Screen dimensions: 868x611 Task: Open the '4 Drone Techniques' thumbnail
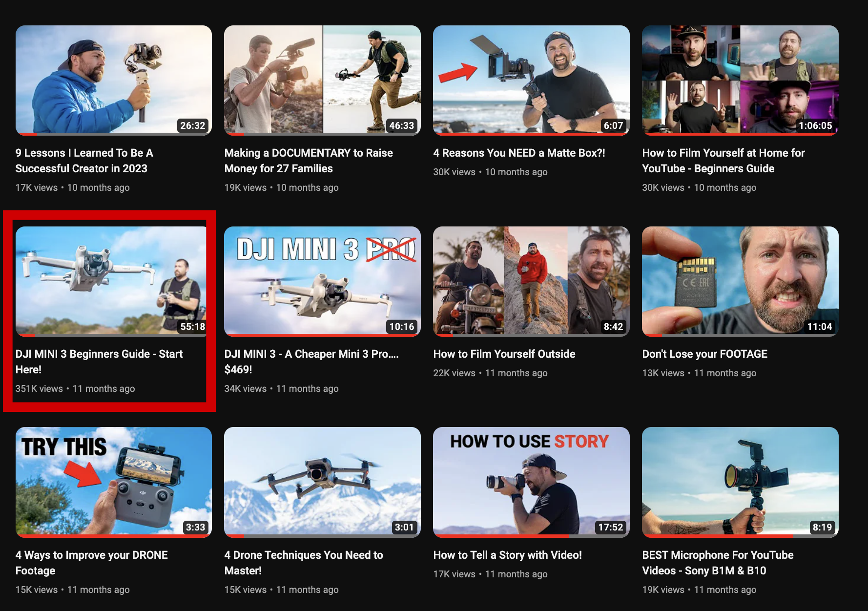pos(322,482)
